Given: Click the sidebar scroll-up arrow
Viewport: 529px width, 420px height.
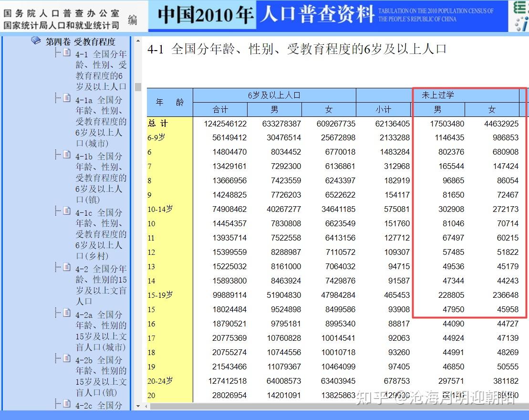Looking at the screenshot, I should [138, 41].
